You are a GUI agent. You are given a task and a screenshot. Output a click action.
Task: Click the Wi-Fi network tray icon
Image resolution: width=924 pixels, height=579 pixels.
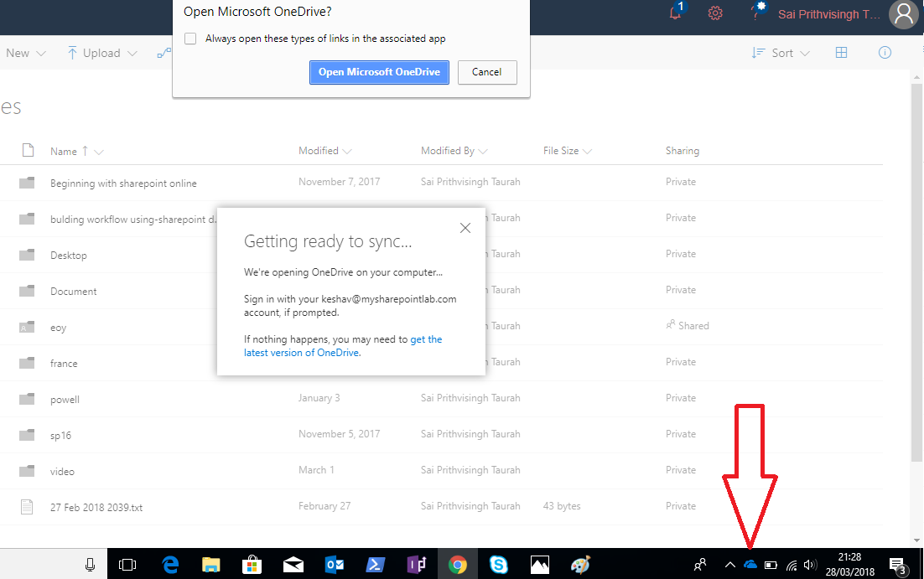coord(792,566)
